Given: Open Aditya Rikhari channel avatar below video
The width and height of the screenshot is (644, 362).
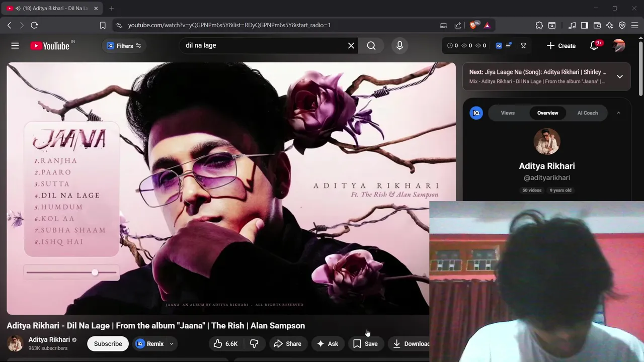Looking at the screenshot, I should [x=15, y=344].
